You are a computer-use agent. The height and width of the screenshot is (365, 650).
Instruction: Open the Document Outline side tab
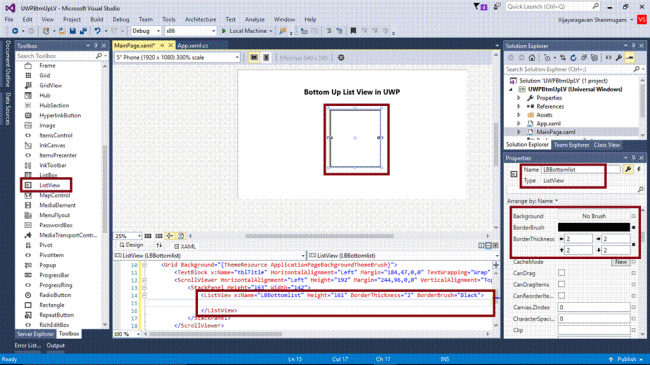(x=7, y=63)
